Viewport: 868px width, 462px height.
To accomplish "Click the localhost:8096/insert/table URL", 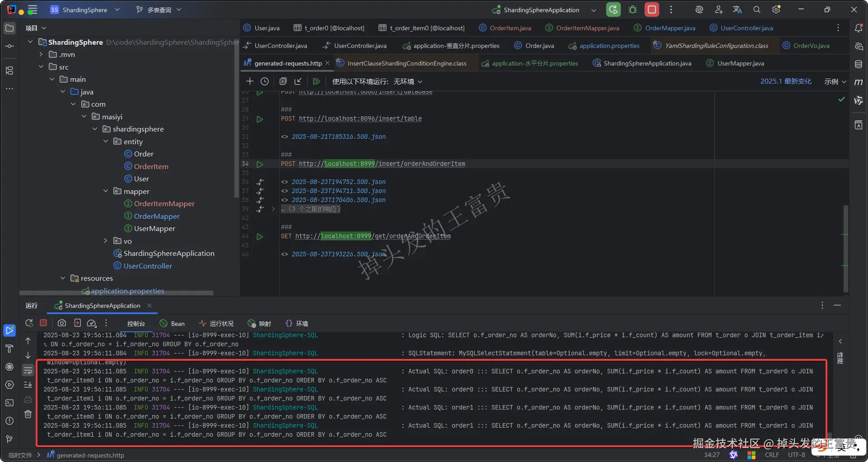I will click(360, 118).
